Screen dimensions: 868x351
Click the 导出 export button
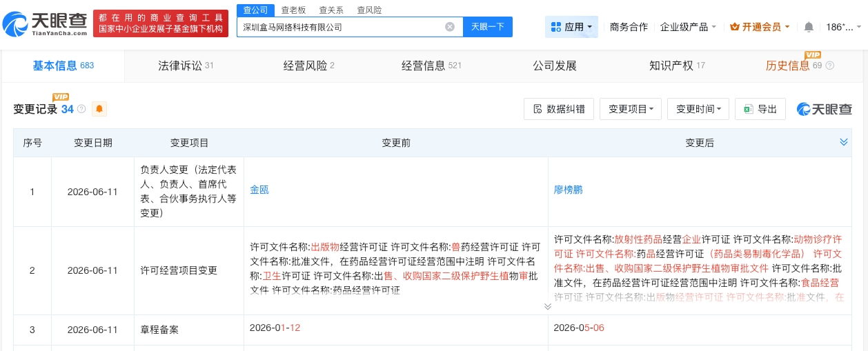click(760, 109)
